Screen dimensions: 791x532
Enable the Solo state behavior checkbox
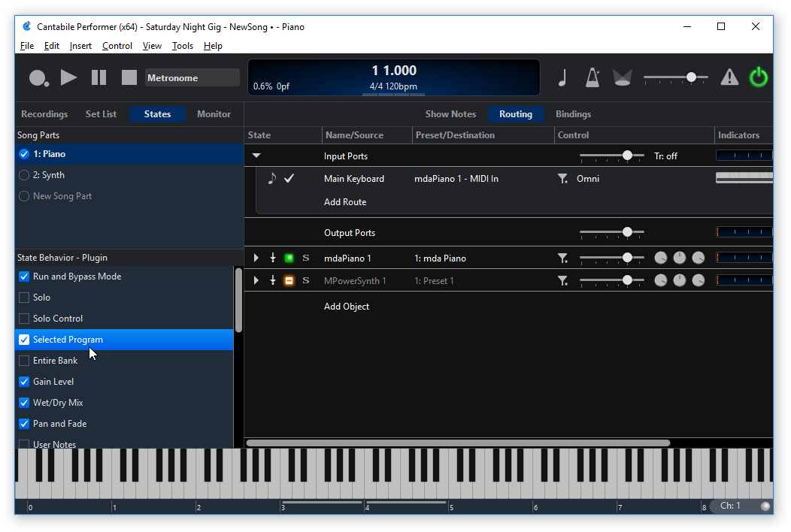tap(24, 298)
